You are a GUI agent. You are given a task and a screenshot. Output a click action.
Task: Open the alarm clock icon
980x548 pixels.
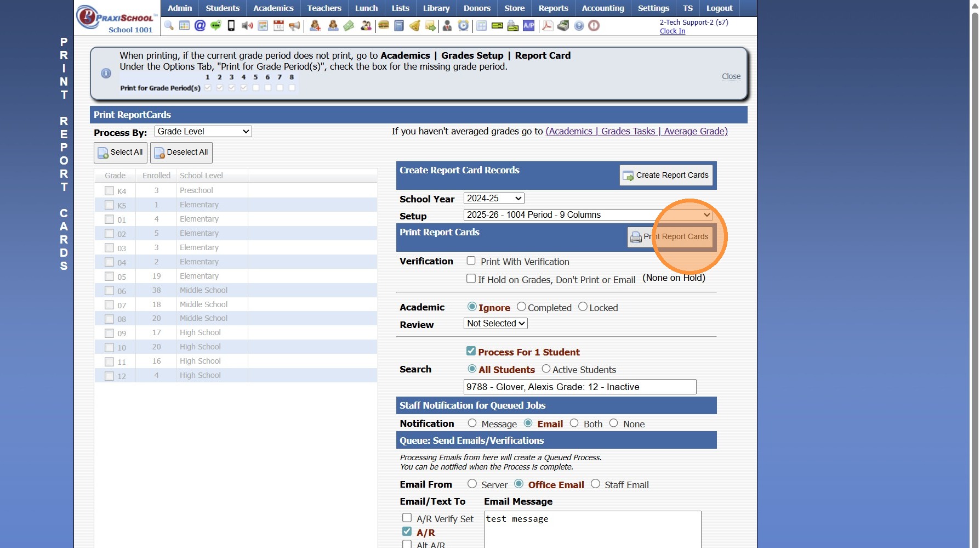[x=464, y=26]
